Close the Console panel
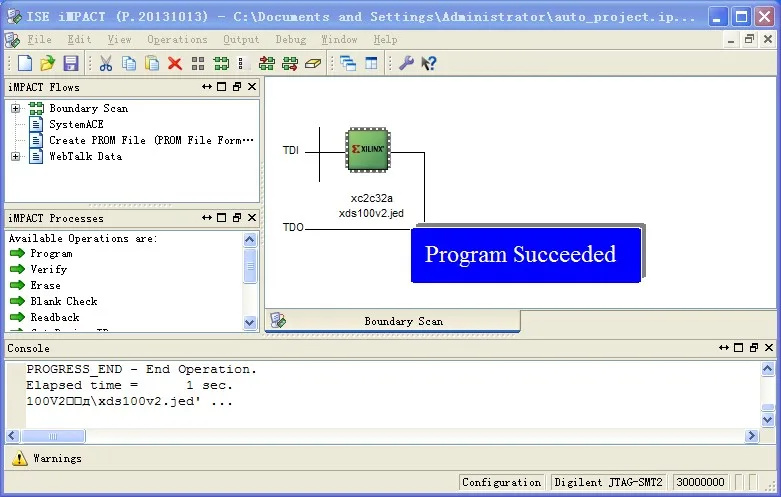The height and width of the screenshot is (497, 781). 769,348
